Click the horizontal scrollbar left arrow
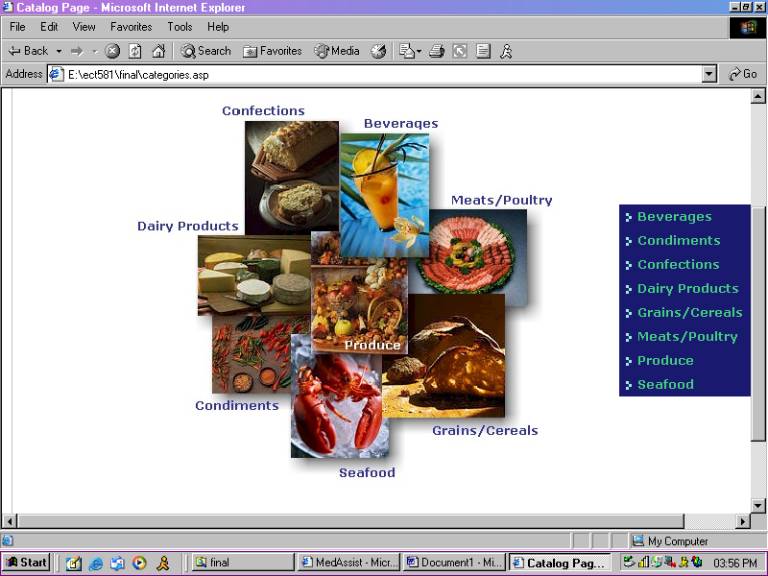The width and height of the screenshot is (768, 576). click(x=10, y=521)
